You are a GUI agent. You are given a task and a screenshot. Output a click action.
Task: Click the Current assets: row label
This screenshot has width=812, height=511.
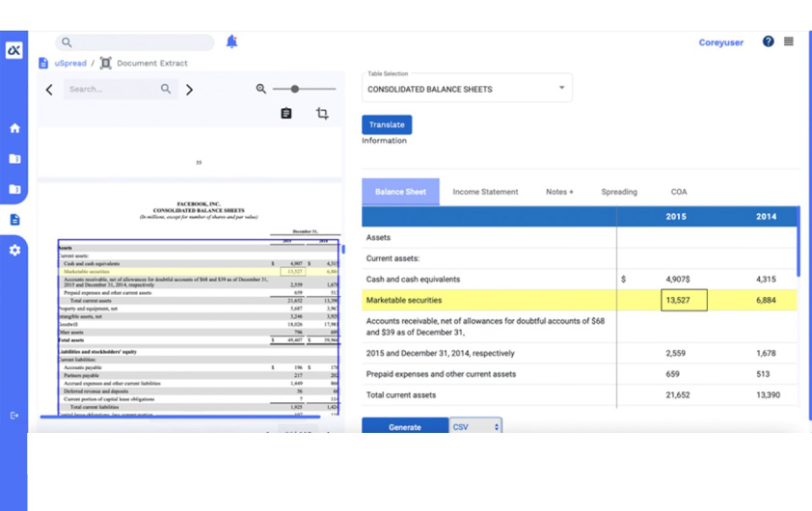pyautogui.click(x=392, y=258)
